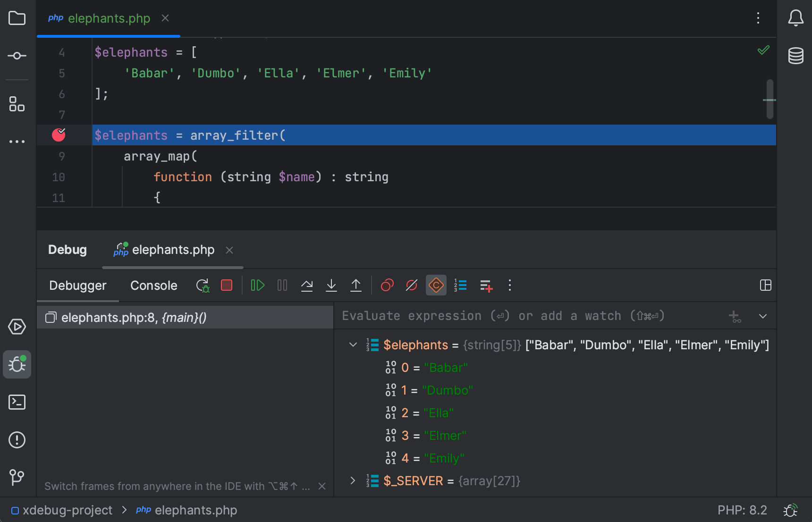Screen dimensions: 812x522
Task: Click the Resume Program icon
Action: (257, 286)
